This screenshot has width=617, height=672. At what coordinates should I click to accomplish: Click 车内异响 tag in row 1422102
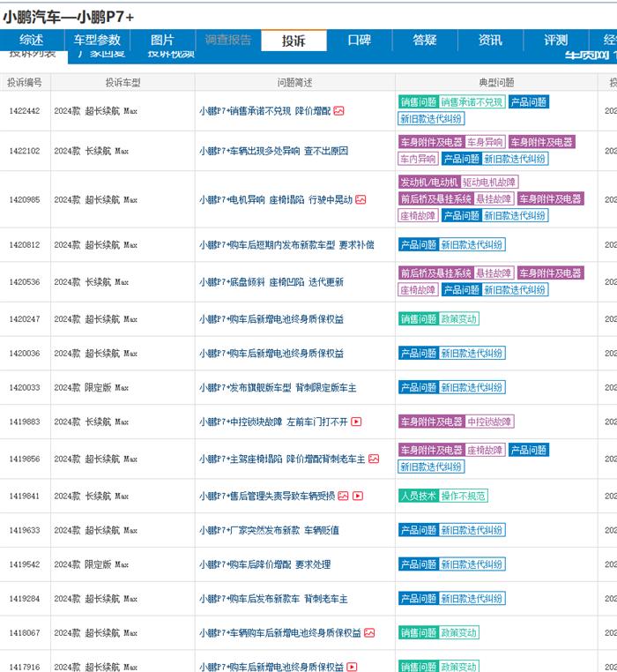418,159
